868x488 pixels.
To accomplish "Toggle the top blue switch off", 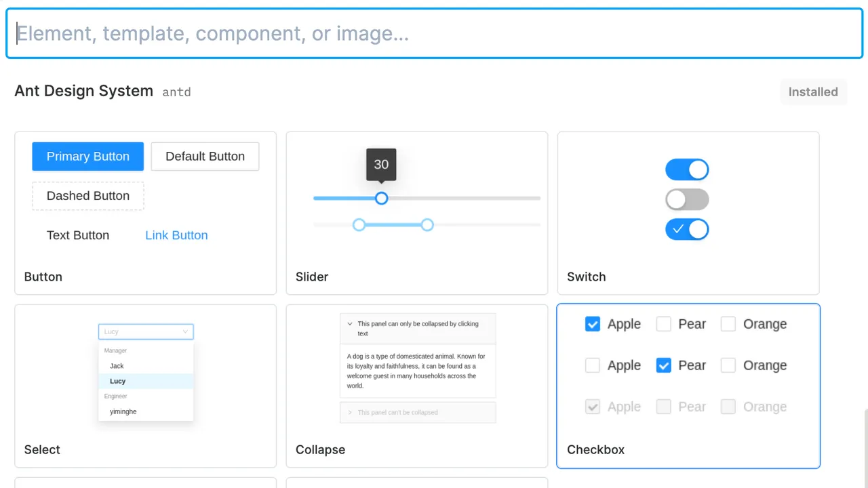I will point(687,169).
